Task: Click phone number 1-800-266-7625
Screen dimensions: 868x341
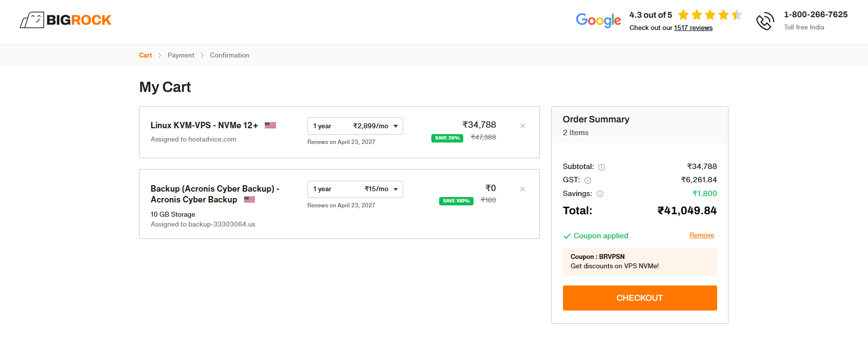Action: tap(815, 15)
